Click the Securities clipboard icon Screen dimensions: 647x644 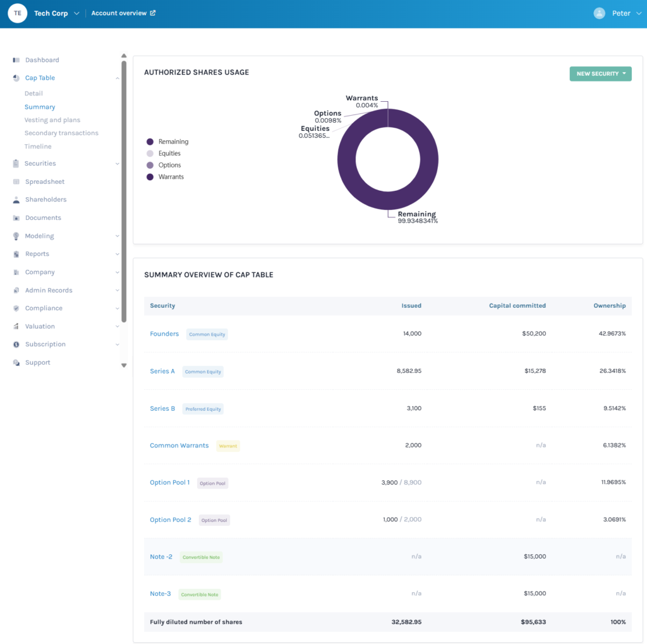[16, 164]
